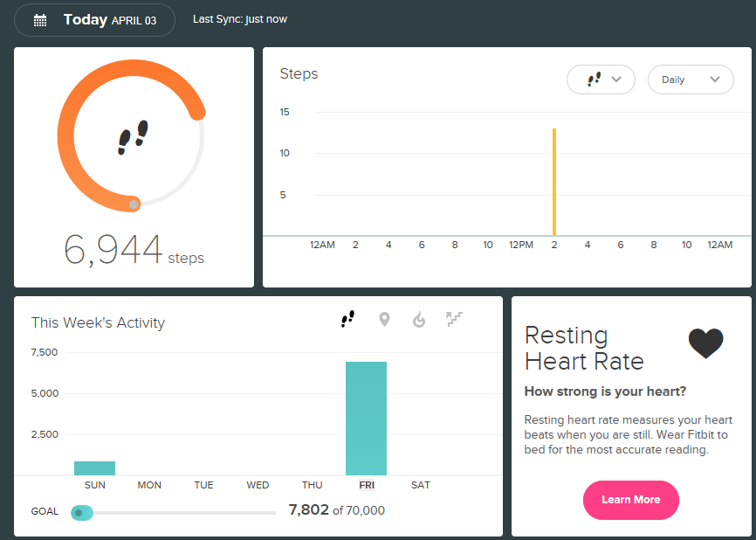Click the heart icon in Resting Heart Rate
Viewport: 756px width, 540px height.
point(706,343)
